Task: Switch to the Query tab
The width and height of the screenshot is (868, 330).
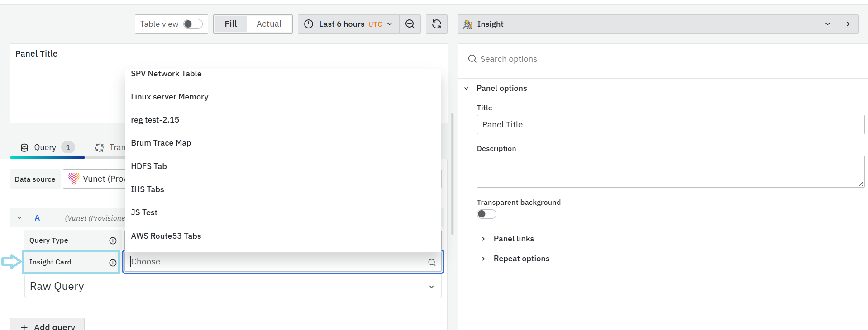Action: click(45, 147)
